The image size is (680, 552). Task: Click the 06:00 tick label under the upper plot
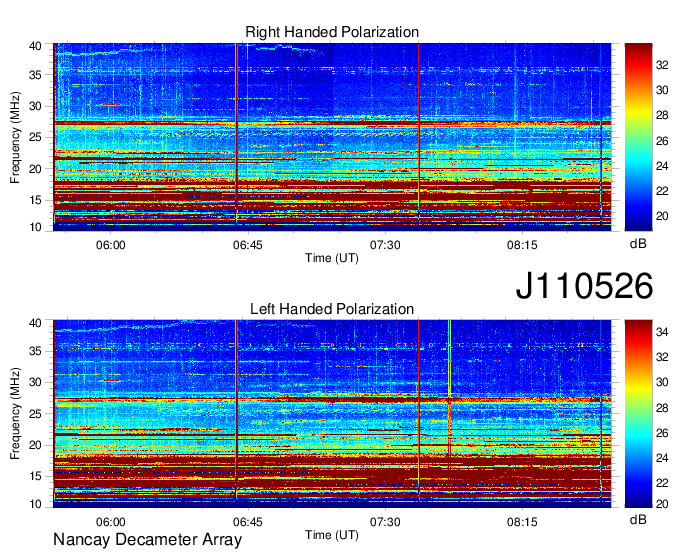111,245
